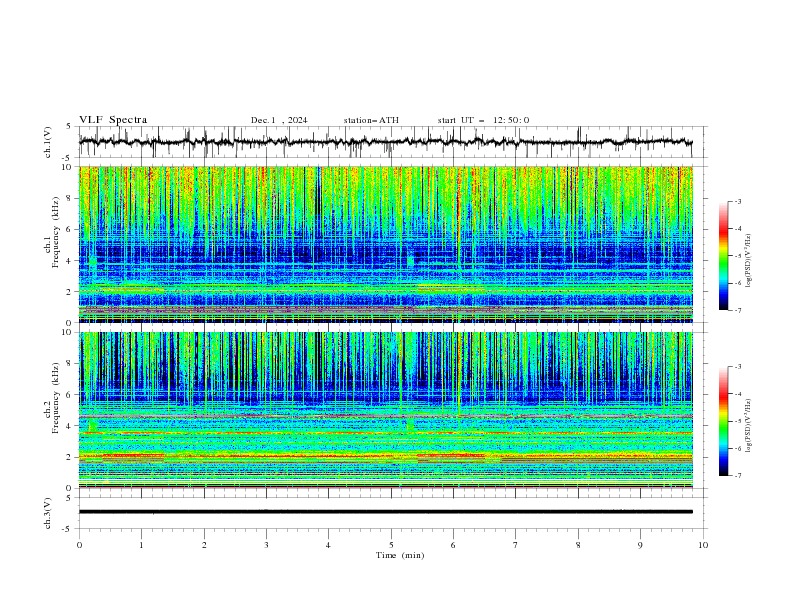Click the ch.3 flat black trace
This screenshot has width=792, height=612.
(386, 512)
